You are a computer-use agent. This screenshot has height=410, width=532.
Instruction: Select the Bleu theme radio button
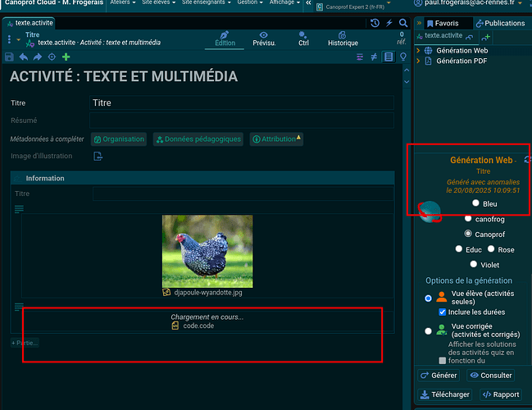[476, 203]
